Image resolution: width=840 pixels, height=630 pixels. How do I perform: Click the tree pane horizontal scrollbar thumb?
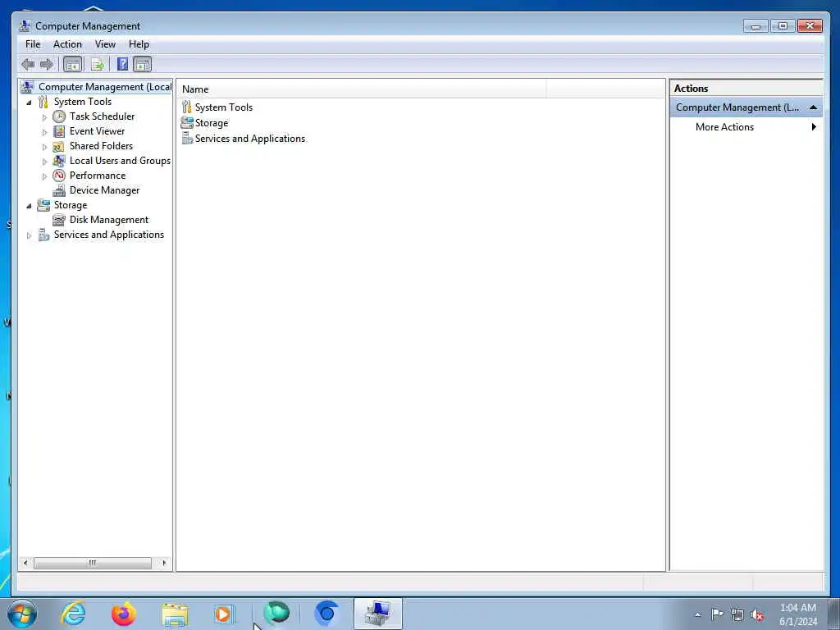(x=92, y=563)
